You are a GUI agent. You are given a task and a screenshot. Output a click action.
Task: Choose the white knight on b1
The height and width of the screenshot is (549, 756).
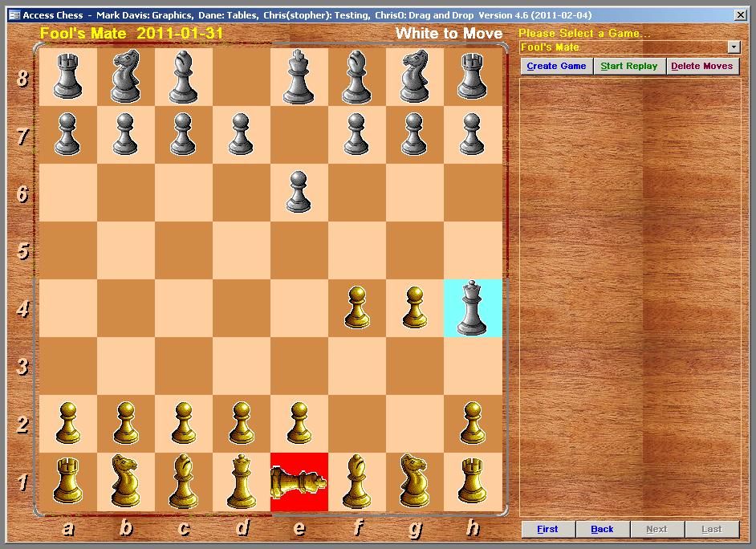(x=125, y=482)
